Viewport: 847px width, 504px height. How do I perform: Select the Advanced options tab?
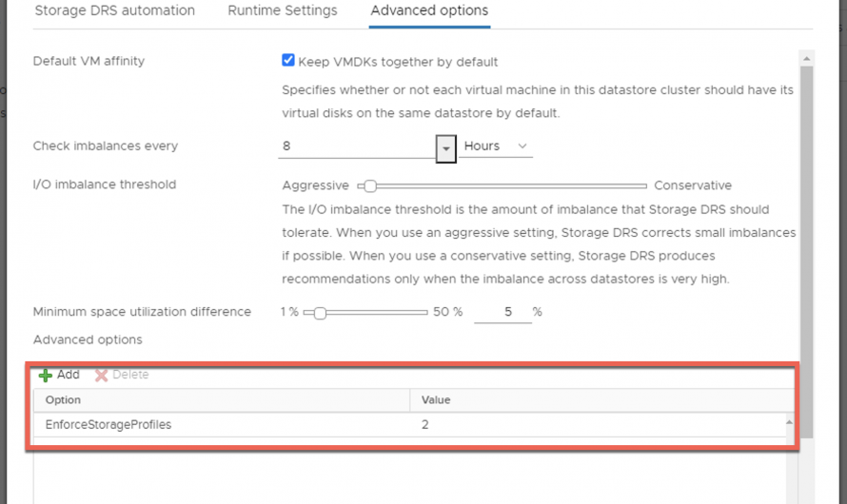(429, 11)
